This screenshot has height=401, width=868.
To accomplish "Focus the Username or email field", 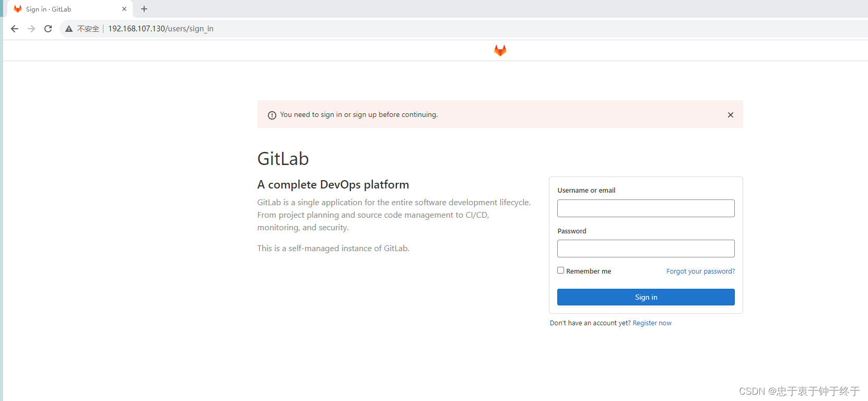I will (646, 208).
